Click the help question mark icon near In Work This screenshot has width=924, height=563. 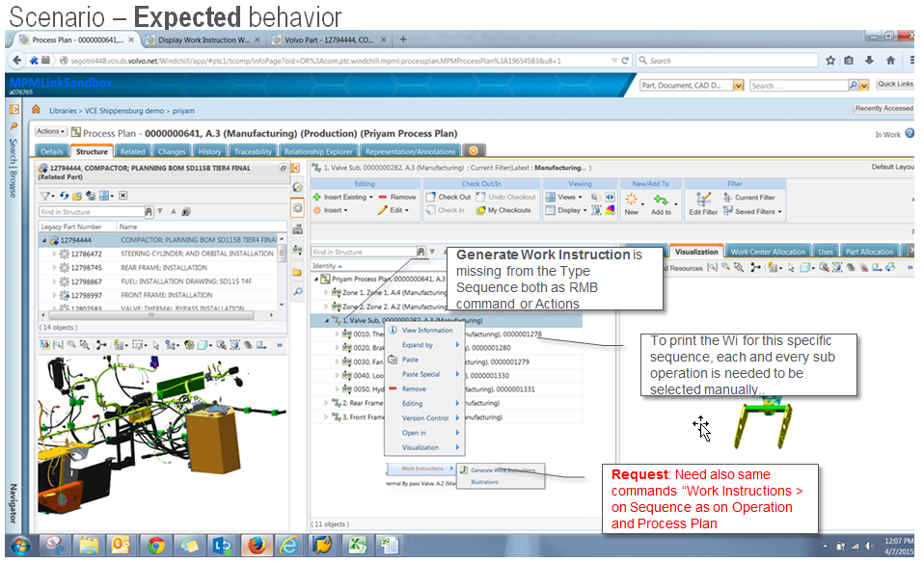(x=910, y=134)
